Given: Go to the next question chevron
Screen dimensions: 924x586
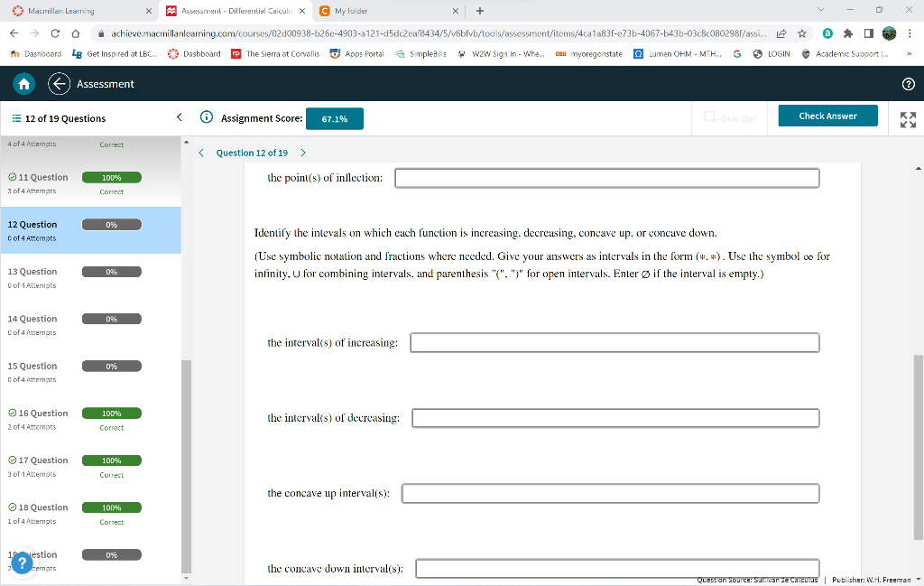Looking at the screenshot, I should 303,153.
